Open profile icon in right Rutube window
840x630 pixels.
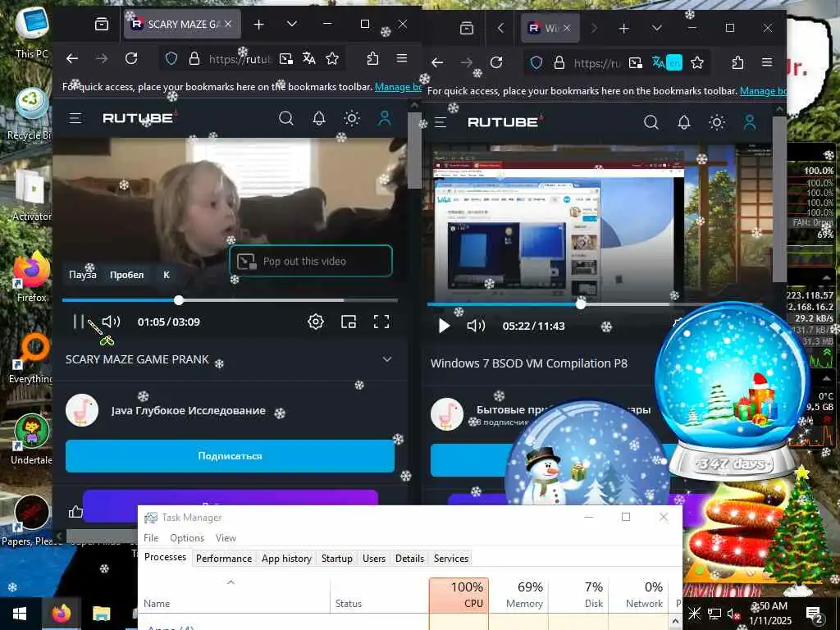750,122
